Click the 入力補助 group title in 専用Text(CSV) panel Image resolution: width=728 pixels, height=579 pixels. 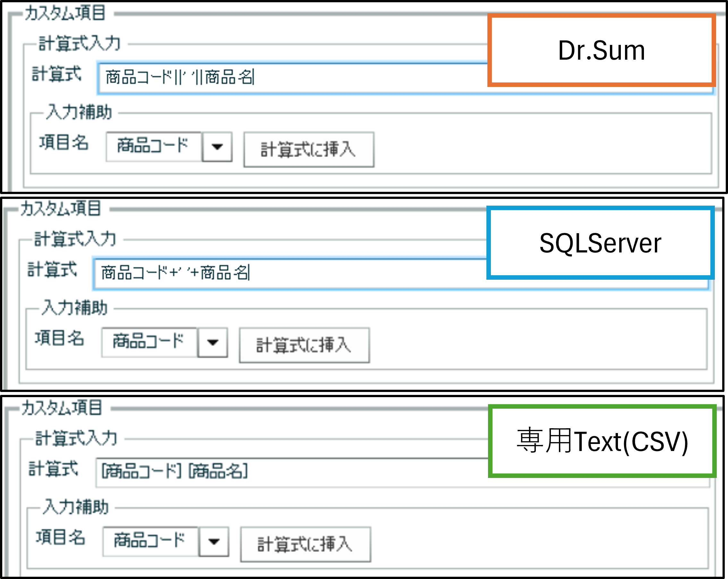pyautogui.click(x=76, y=507)
